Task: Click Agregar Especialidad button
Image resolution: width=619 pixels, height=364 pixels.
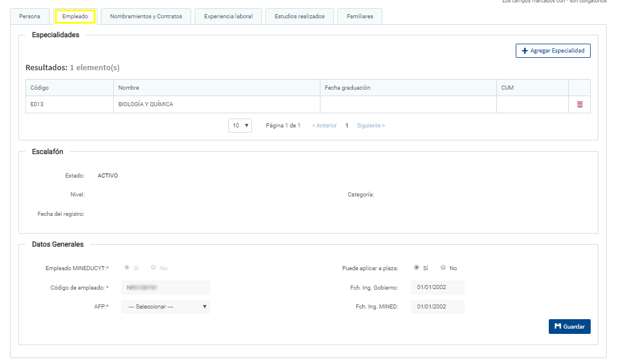Action: 553,51
